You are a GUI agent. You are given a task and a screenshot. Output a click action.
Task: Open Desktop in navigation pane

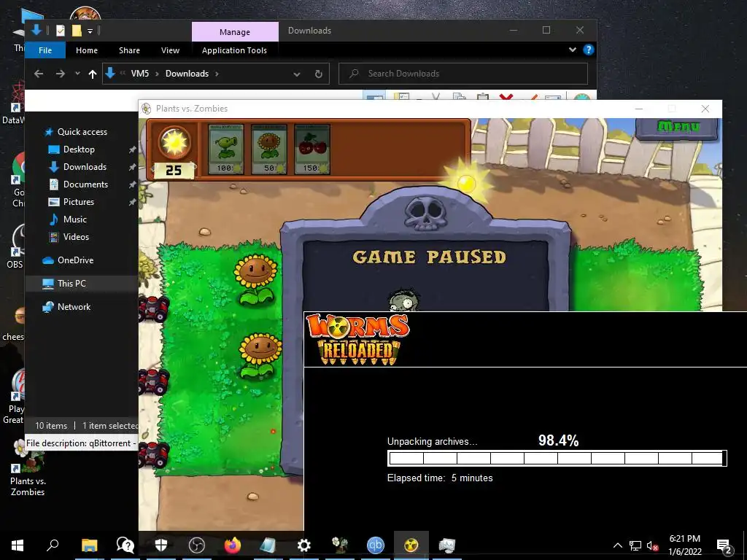click(x=79, y=149)
